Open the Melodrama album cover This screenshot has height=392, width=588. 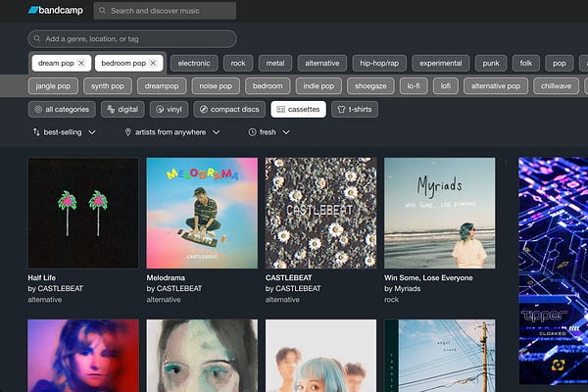pyautogui.click(x=202, y=213)
